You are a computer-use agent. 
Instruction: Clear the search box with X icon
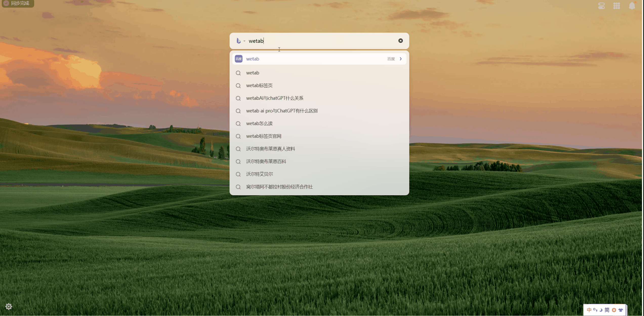400,41
